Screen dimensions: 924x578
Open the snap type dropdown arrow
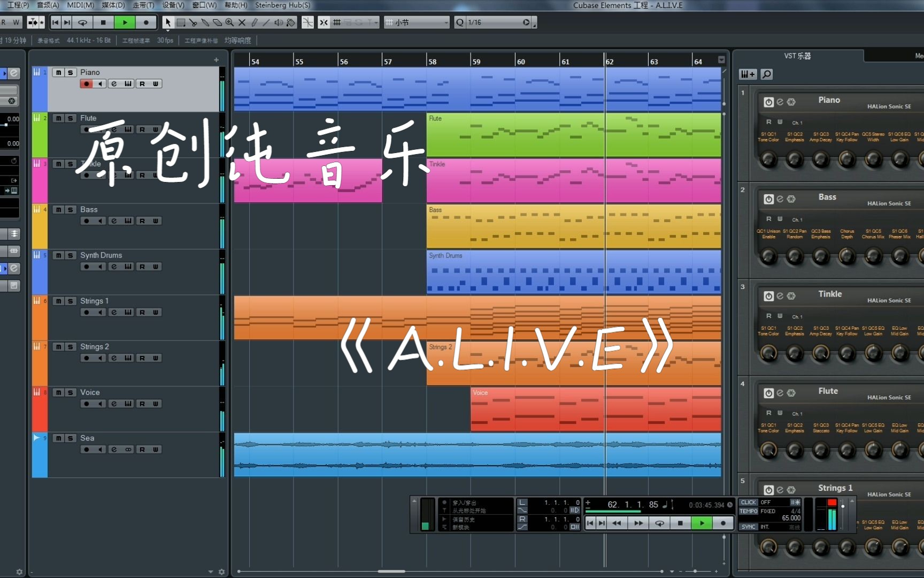click(x=376, y=22)
